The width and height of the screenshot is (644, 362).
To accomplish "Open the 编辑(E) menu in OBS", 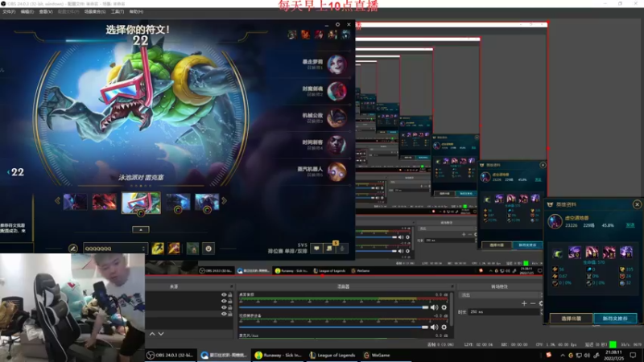I will click(x=27, y=11).
